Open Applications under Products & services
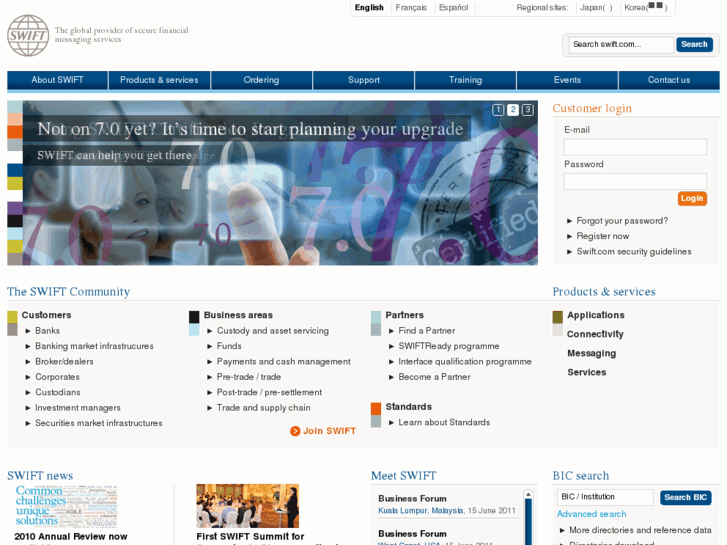This screenshot has width=727, height=545. point(595,315)
